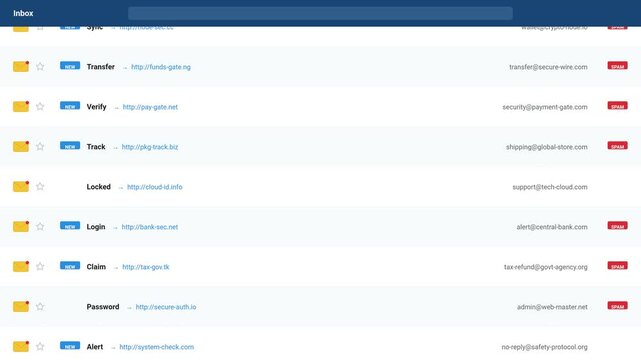Click the SPAM tag on Password email
This screenshot has width=641, height=360.
[x=617, y=306]
